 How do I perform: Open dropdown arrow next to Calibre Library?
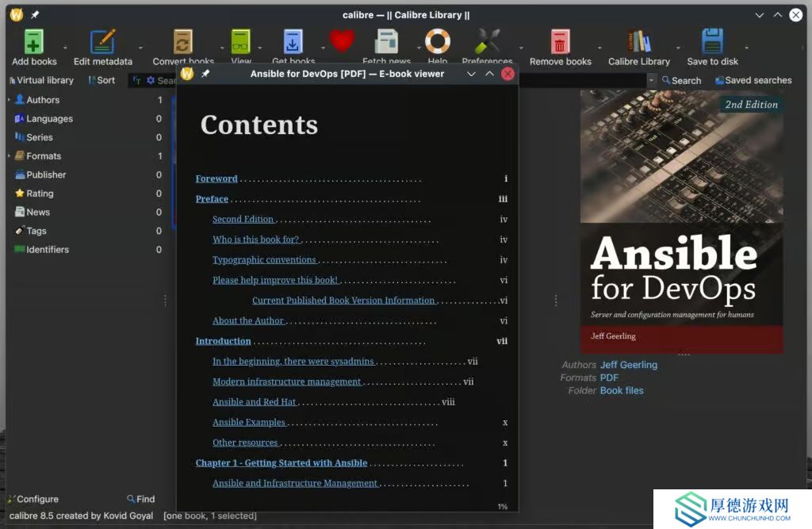click(x=678, y=48)
